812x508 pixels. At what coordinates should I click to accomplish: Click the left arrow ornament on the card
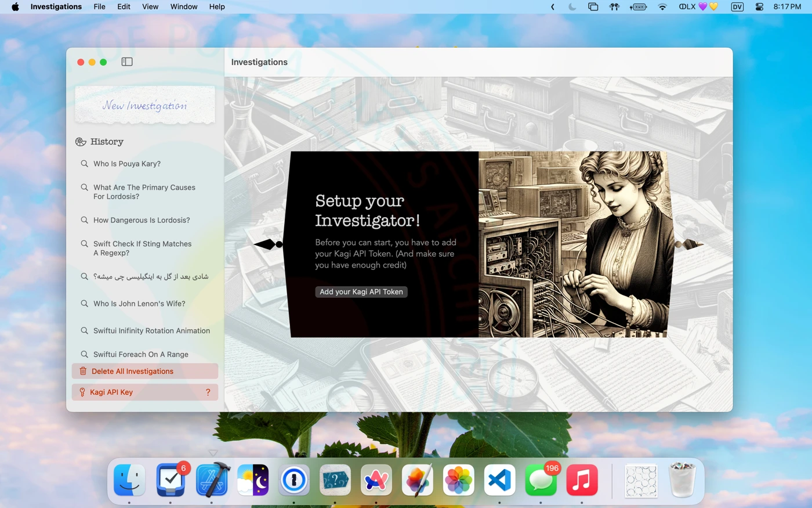[x=268, y=244]
